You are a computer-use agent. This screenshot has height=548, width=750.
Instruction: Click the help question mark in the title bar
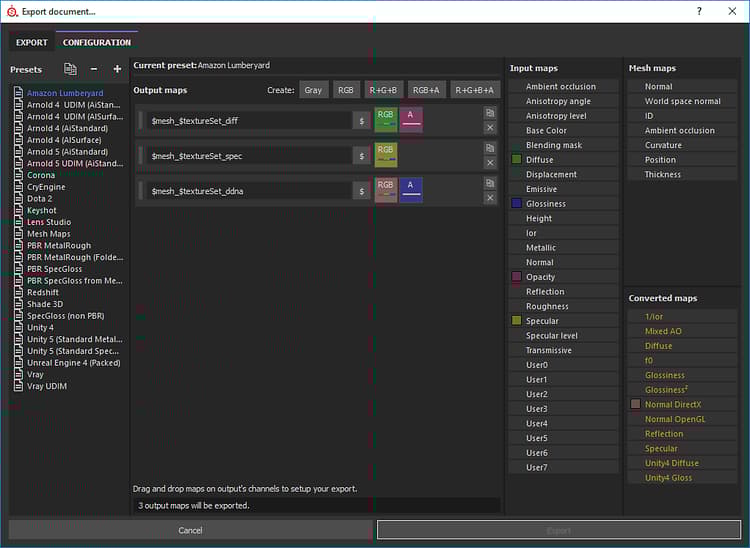(x=699, y=11)
